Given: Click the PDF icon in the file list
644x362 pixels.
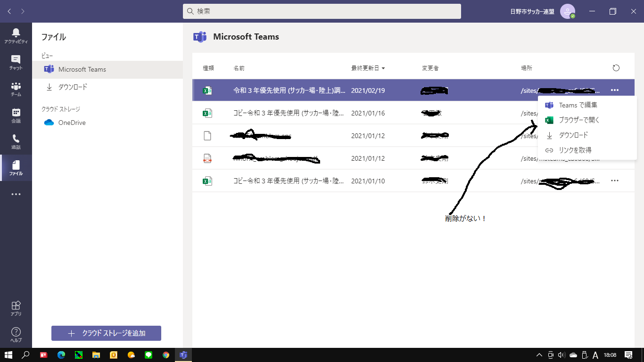Looking at the screenshot, I should [x=207, y=158].
